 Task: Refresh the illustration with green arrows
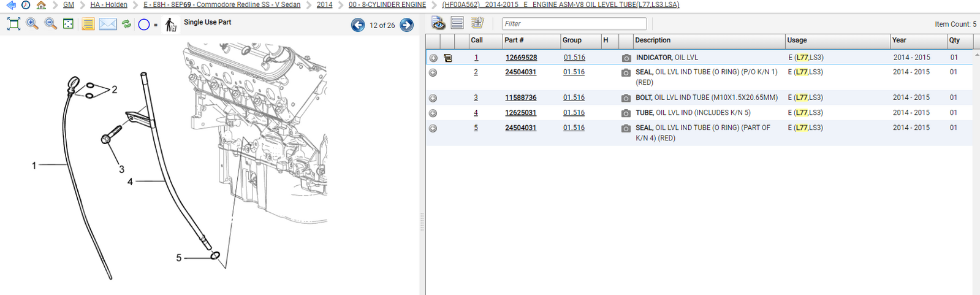[x=126, y=24]
